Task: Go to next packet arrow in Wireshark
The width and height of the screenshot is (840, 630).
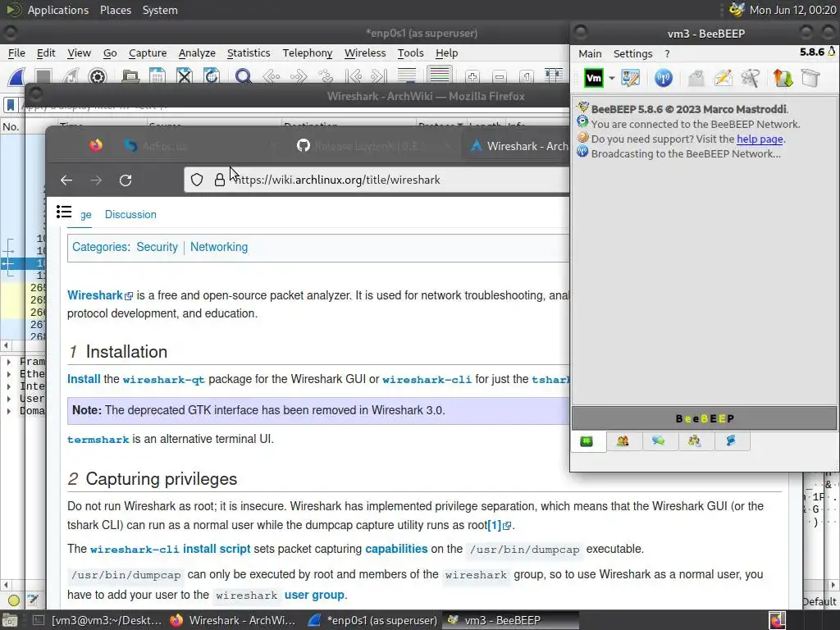Action: coord(299,76)
